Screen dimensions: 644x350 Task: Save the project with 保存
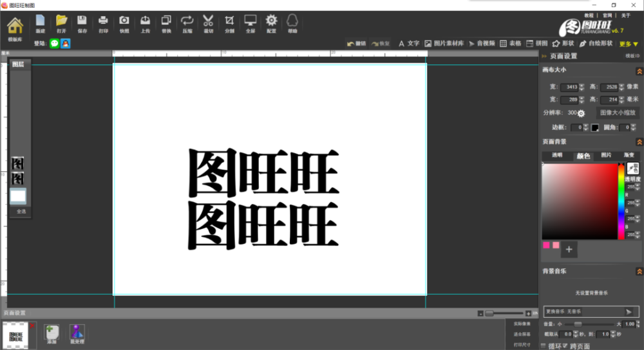(82, 24)
